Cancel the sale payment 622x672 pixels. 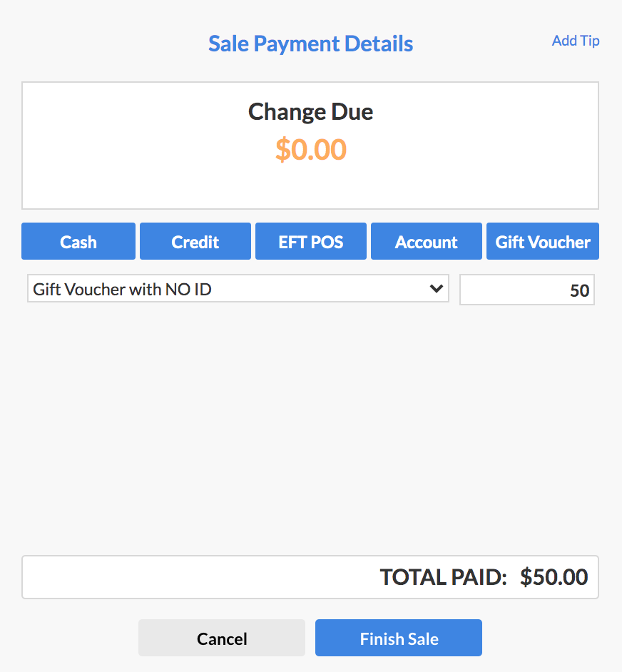pyautogui.click(x=222, y=638)
